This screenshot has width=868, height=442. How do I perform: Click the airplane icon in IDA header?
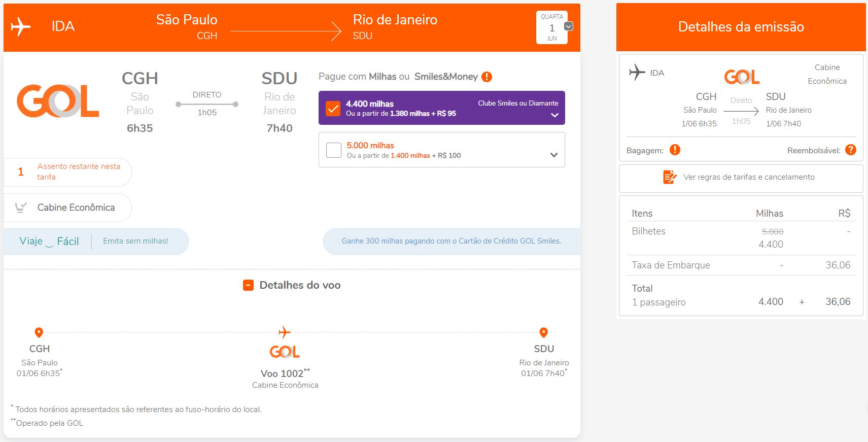click(x=21, y=26)
